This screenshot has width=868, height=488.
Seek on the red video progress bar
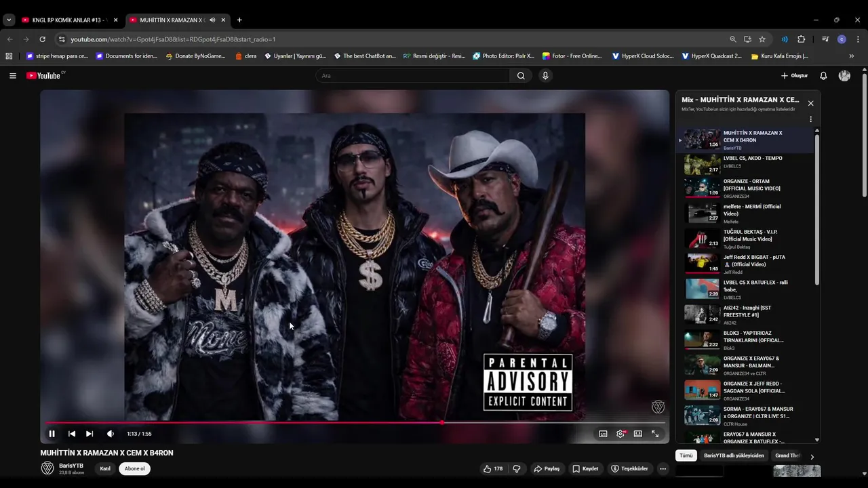(x=355, y=422)
